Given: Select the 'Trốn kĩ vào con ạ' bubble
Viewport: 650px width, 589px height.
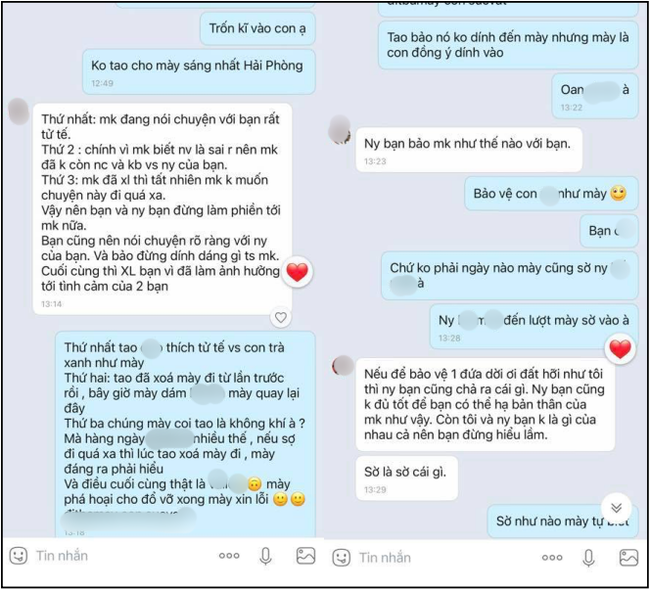Looking at the screenshot, I should click(x=257, y=29).
